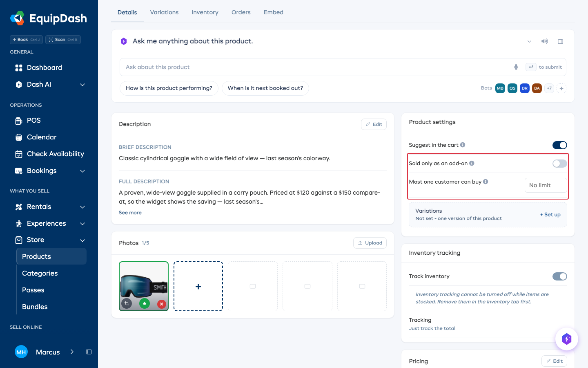Expand the Rentals submenu chevron
This screenshot has height=368, width=588.
click(82, 207)
